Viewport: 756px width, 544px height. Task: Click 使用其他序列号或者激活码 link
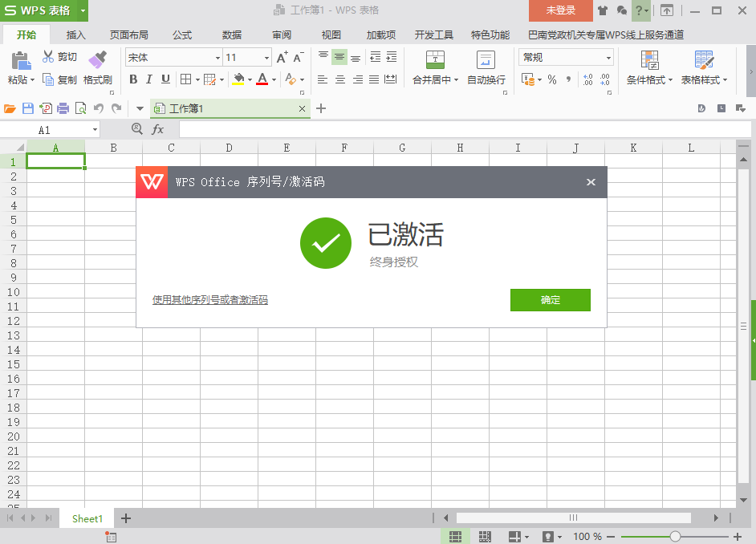tap(210, 300)
